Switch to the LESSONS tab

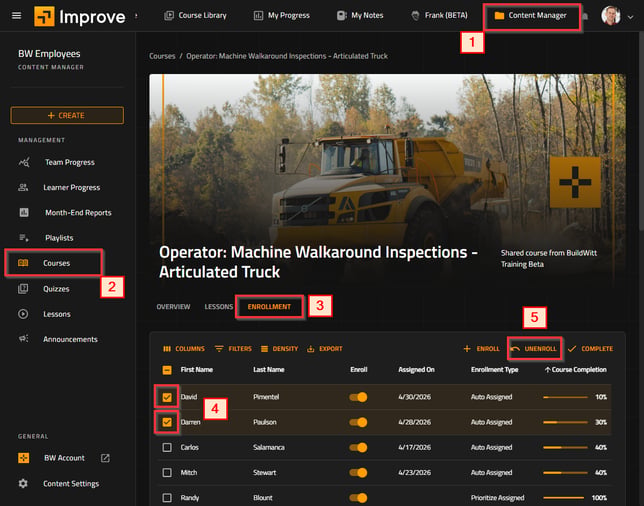[x=218, y=307]
